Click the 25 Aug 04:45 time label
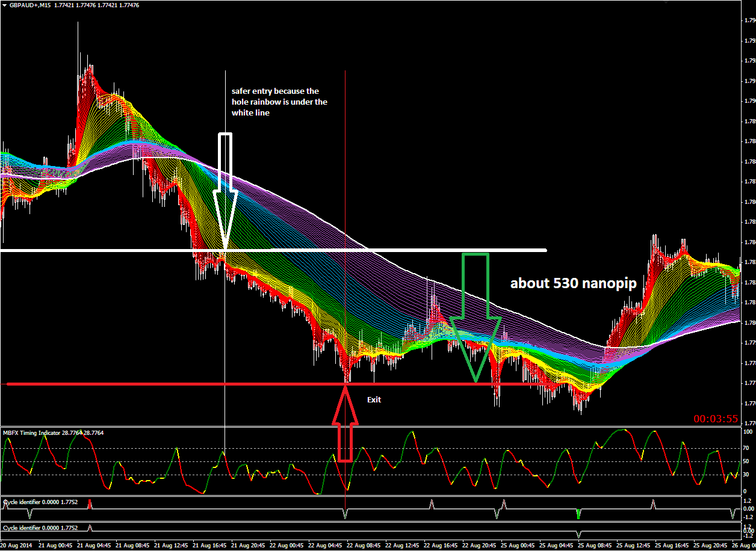756x551 pixels. point(556,546)
